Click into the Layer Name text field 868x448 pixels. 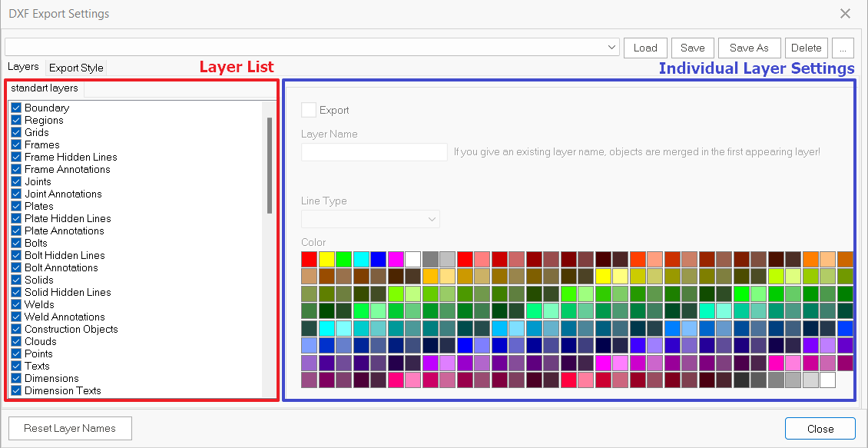[374, 152]
